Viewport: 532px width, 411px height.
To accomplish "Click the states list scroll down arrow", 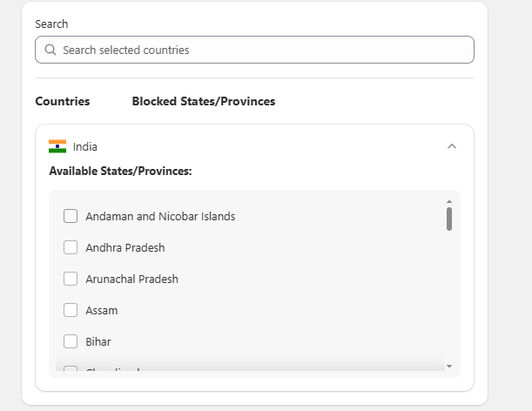I will pyautogui.click(x=449, y=366).
